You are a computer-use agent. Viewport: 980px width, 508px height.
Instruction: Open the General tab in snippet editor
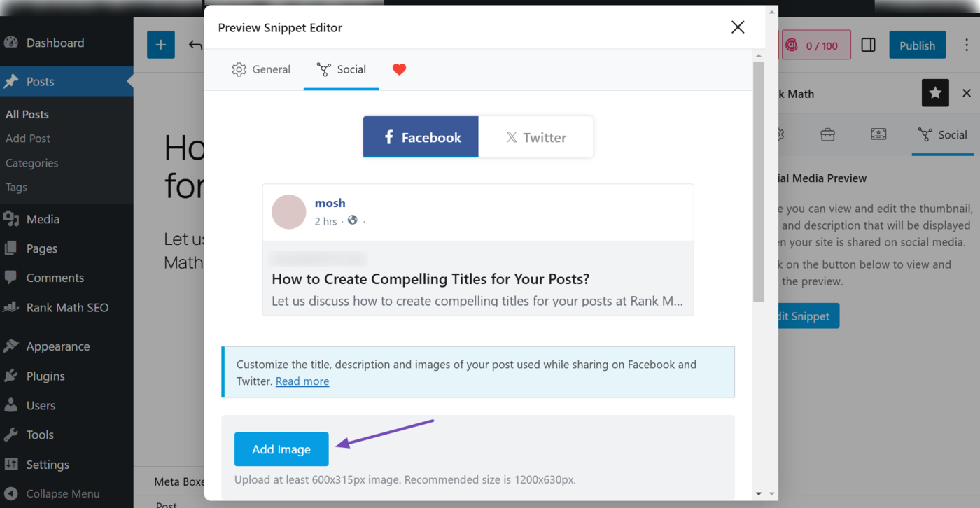pyautogui.click(x=261, y=69)
